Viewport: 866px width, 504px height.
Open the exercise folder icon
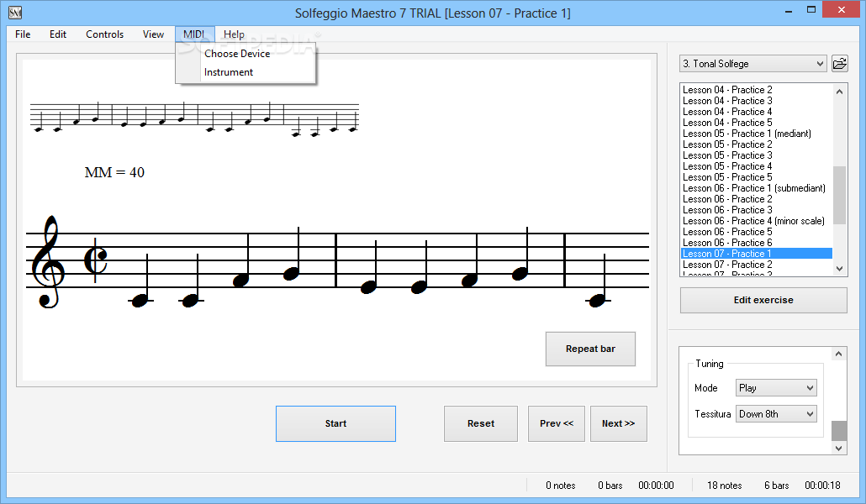coord(839,64)
